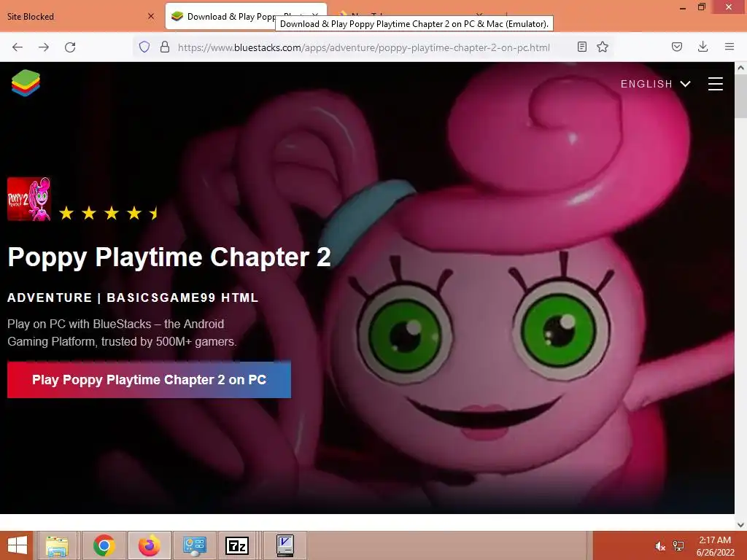Open the tracking protection shield icon
The image size is (747, 560).
click(144, 47)
